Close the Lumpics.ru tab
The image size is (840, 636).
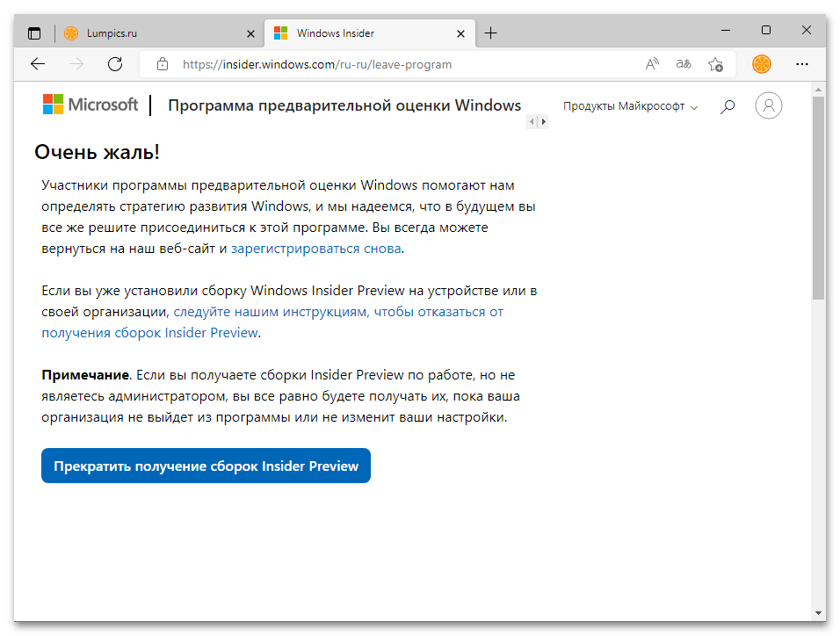pyautogui.click(x=250, y=33)
